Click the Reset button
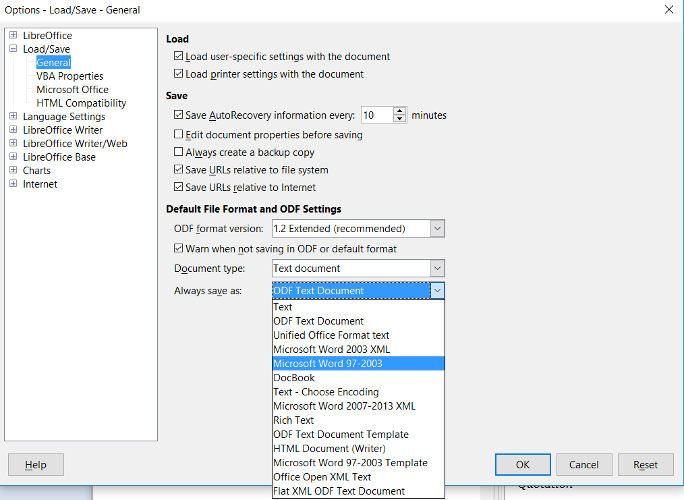 tap(646, 465)
